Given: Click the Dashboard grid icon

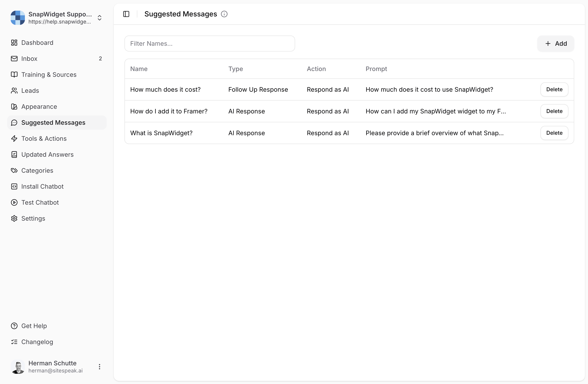Looking at the screenshot, I should click(14, 43).
